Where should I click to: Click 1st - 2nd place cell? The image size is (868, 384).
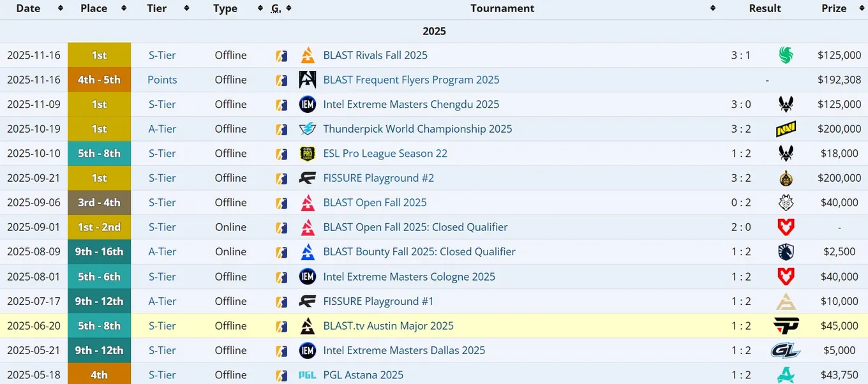tap(100, 227)
